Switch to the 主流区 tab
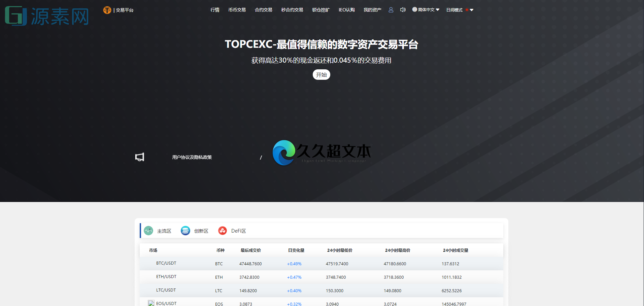The height and width of the screenshot is (306, 644). (x=164, y=231)
